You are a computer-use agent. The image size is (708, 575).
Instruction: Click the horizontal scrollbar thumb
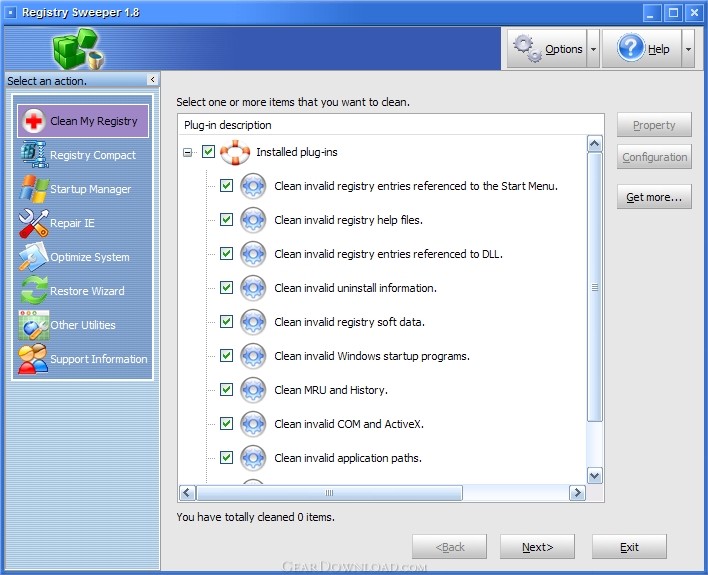[x=330, y=493]
